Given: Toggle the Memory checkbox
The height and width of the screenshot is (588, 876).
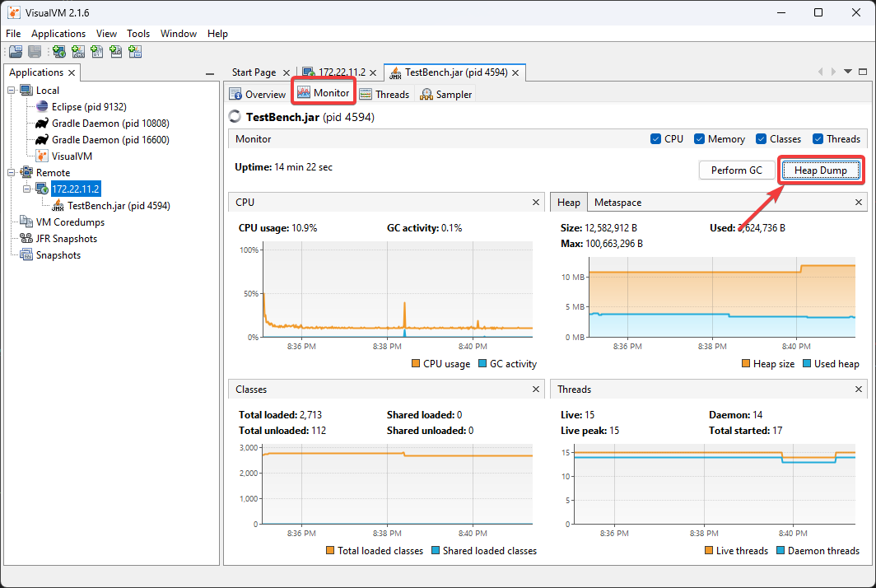Looking at the screenshot, I should pyautogui.click(x=699, y=139).
